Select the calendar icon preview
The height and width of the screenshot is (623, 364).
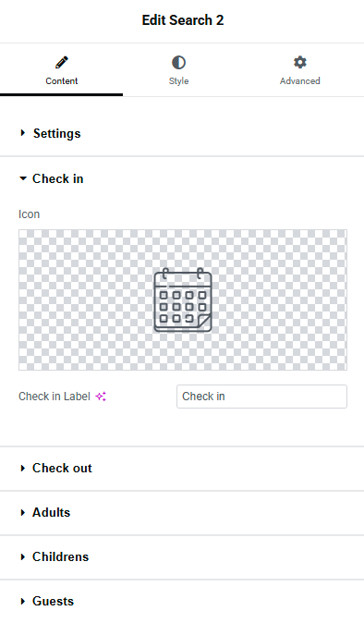coord(183,300)
